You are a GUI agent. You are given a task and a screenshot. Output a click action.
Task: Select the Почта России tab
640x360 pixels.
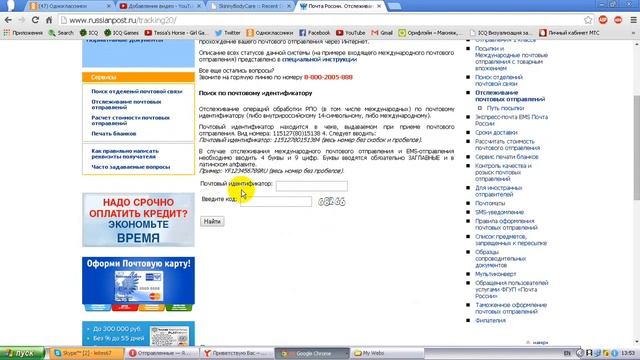point(340,6)
